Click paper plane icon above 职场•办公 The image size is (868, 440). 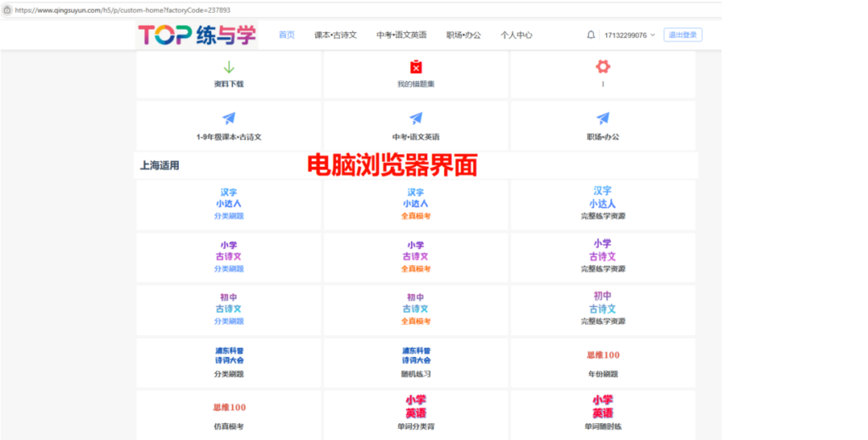603,118
